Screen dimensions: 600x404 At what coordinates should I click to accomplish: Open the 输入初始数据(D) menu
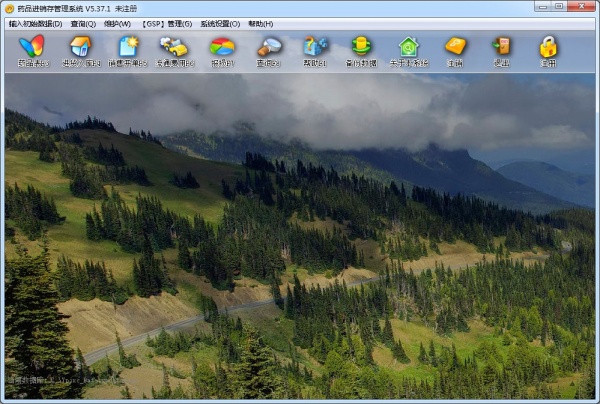(35, 23)
